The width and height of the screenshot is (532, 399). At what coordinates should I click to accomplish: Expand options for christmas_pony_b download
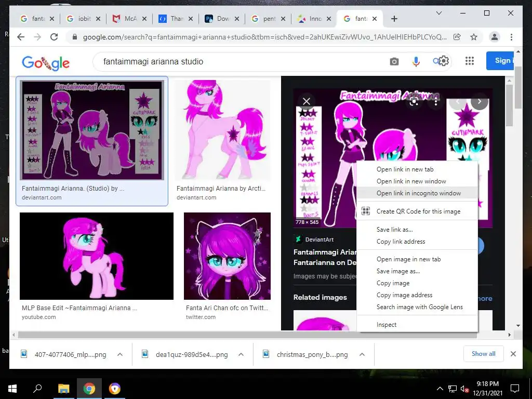pyautogui.click(x=362, y=354)
